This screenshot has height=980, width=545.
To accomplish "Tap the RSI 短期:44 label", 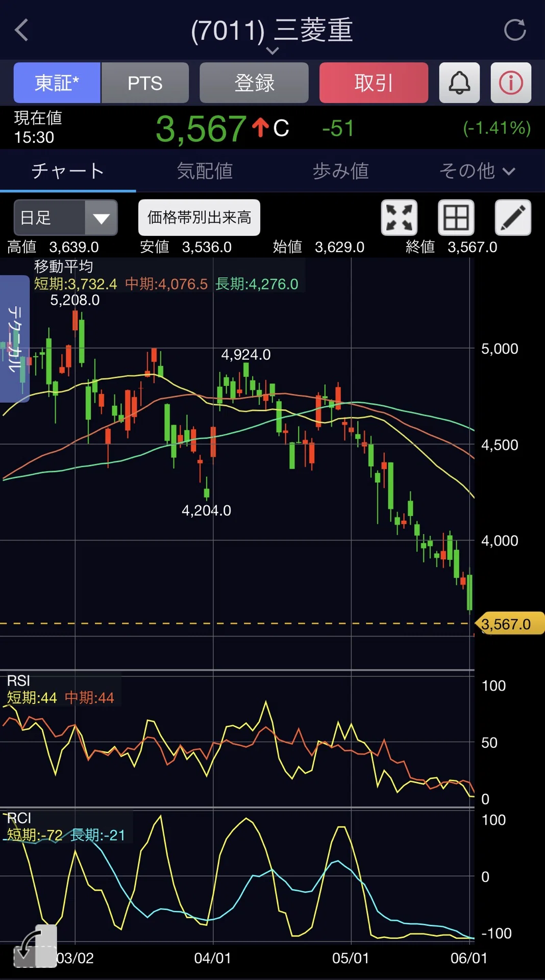I will tap(32, 698).
